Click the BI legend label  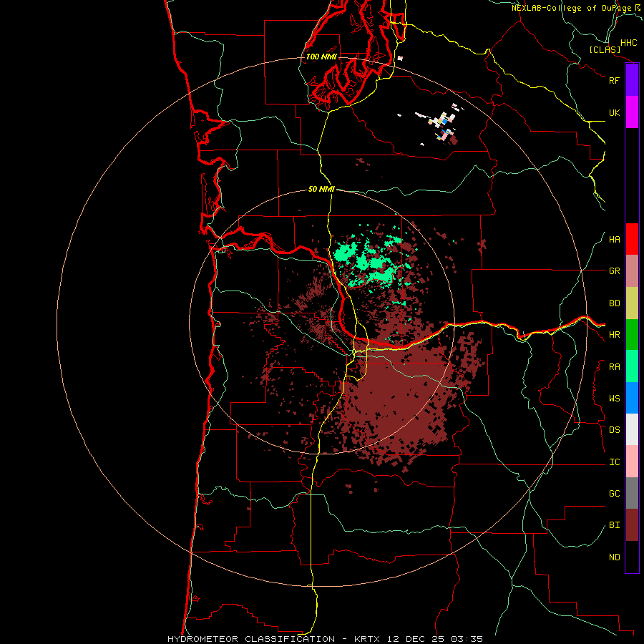(614, 525)
